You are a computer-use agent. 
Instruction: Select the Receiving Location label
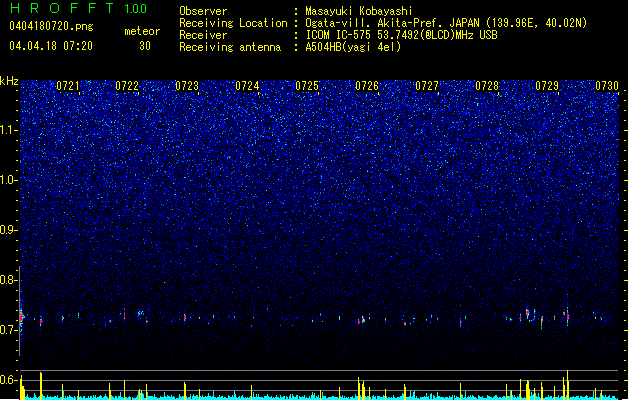click(233, 23)
